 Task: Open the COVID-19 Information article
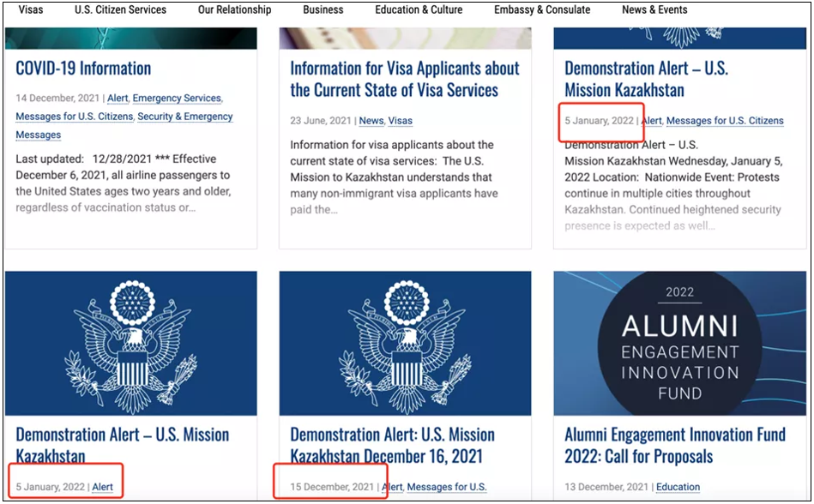tap(83, 69)
